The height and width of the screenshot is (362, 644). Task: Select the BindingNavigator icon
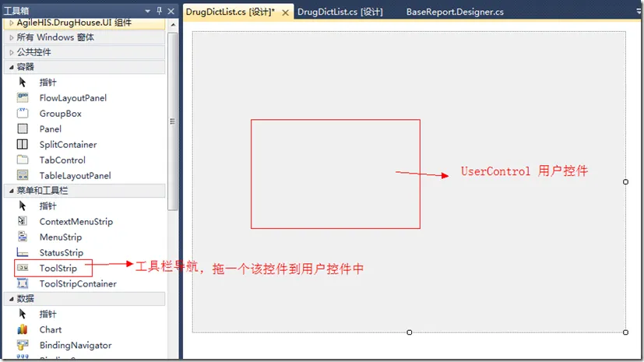pos(23,345)
